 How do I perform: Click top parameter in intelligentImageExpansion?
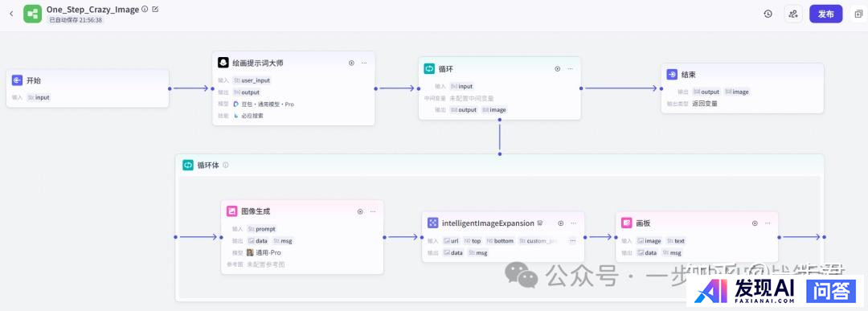tap(473, 241)
